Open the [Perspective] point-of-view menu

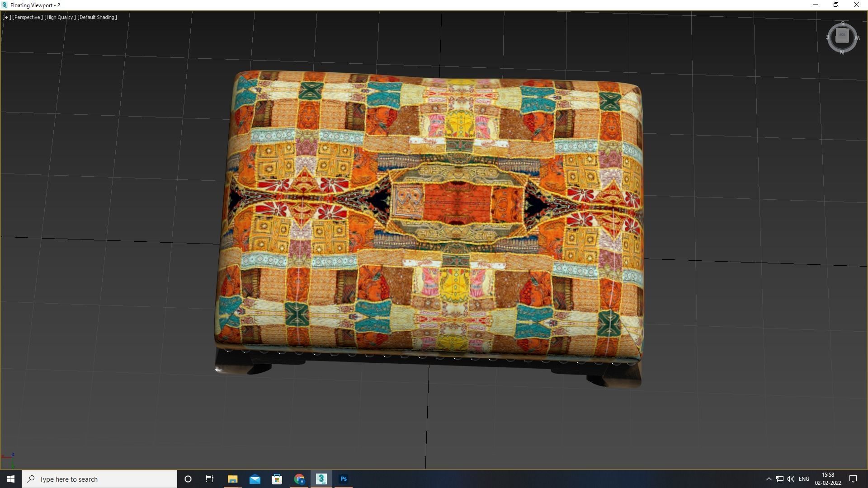[x=28, y=17]
